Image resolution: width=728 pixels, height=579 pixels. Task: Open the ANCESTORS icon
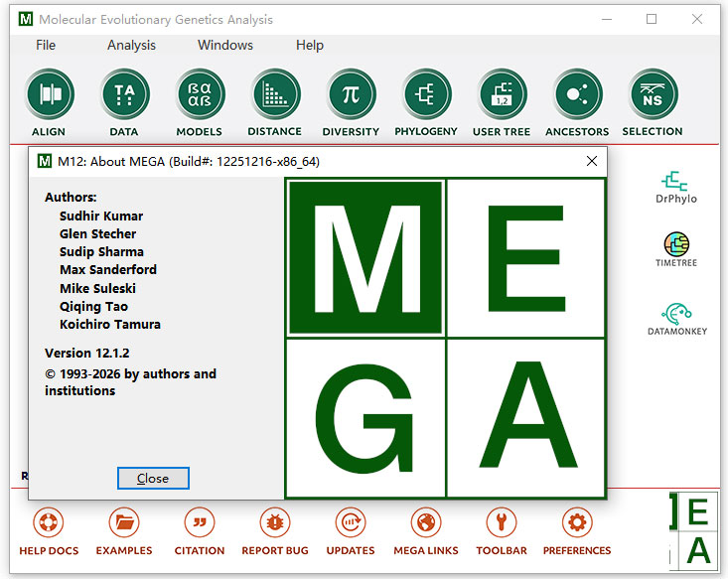(577, 94)
